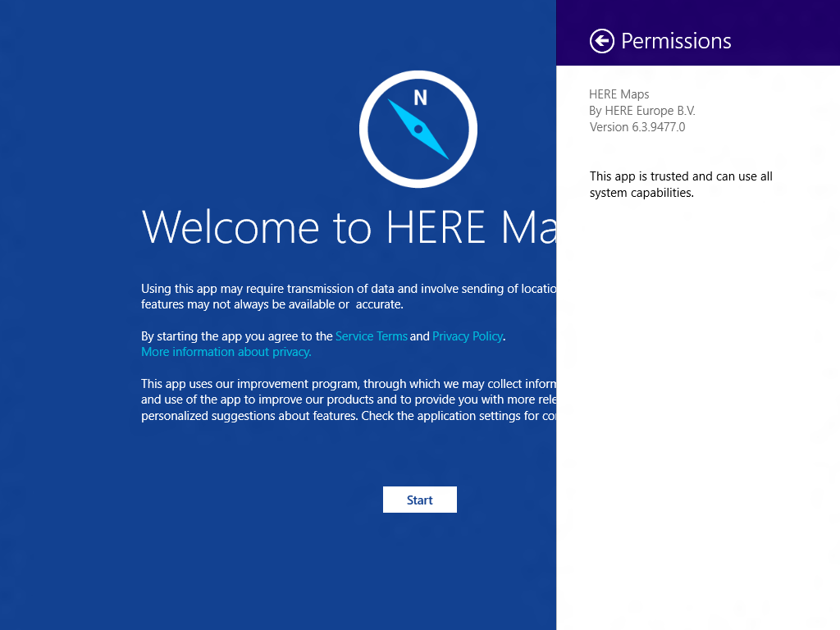Click the 'Welcome to HERE Ma' heading
The height and width of the screenshot is (630, 840).
click(x=349, y=227)
